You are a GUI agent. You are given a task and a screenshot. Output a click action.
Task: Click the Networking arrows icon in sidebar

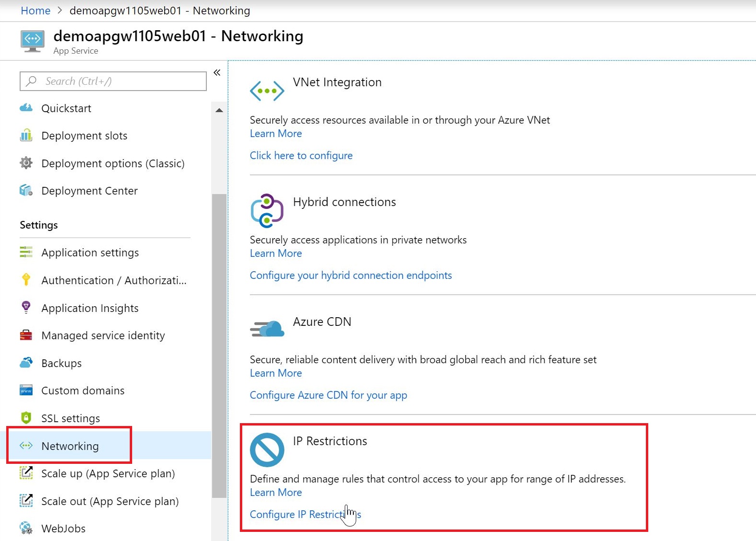(26, 446)
